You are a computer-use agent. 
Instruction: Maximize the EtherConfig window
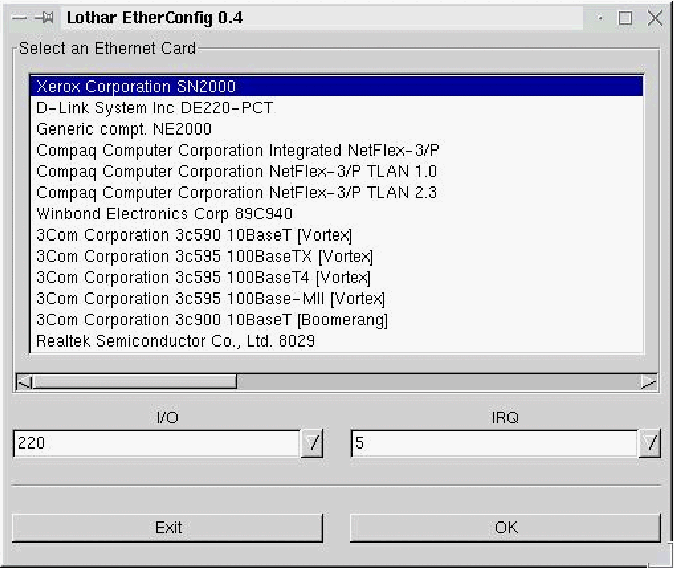click(625, 18)
